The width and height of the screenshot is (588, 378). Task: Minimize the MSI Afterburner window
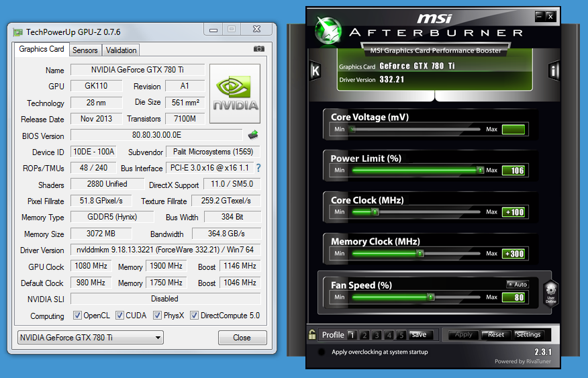pos(539,16)
